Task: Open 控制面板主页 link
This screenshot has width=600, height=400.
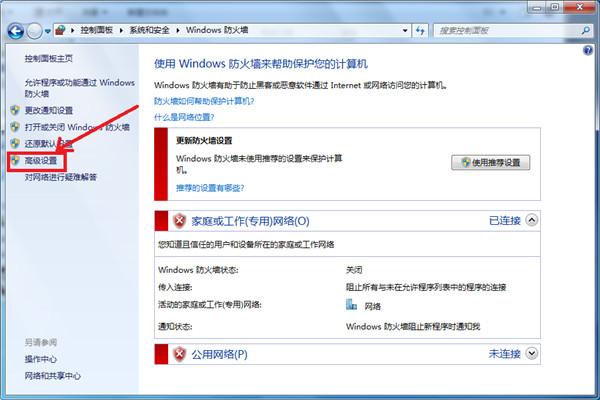Action: 49,59
